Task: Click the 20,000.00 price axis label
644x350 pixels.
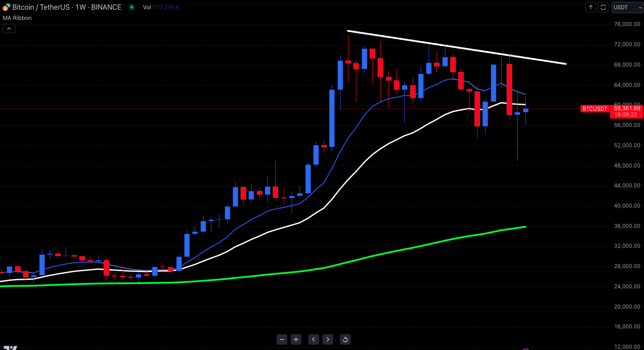Action: pos(627,307)
